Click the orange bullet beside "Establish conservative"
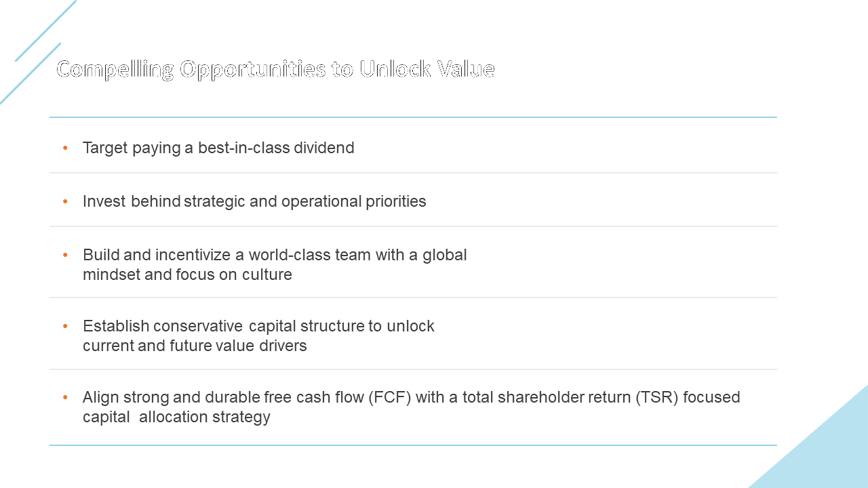This screenshot has height=488, width=868. click(x=65, y=326)
